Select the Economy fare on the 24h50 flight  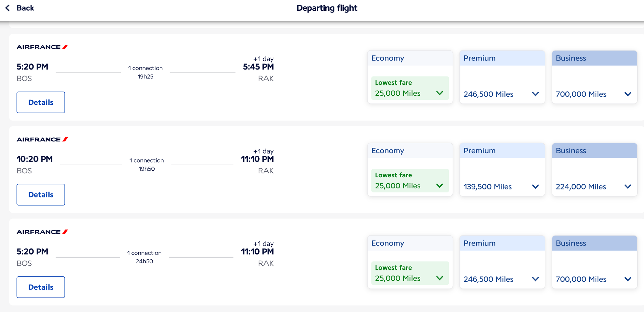point(410,262)
